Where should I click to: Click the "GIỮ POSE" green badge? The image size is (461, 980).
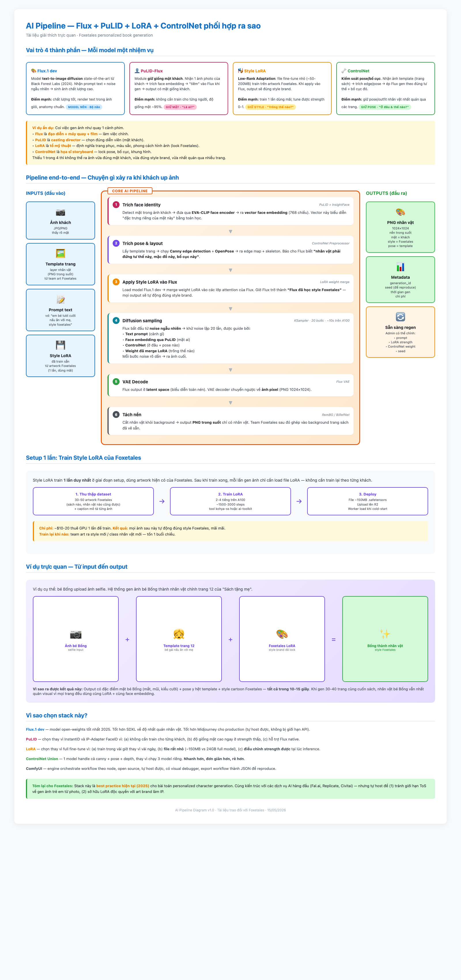pos(385,107)
